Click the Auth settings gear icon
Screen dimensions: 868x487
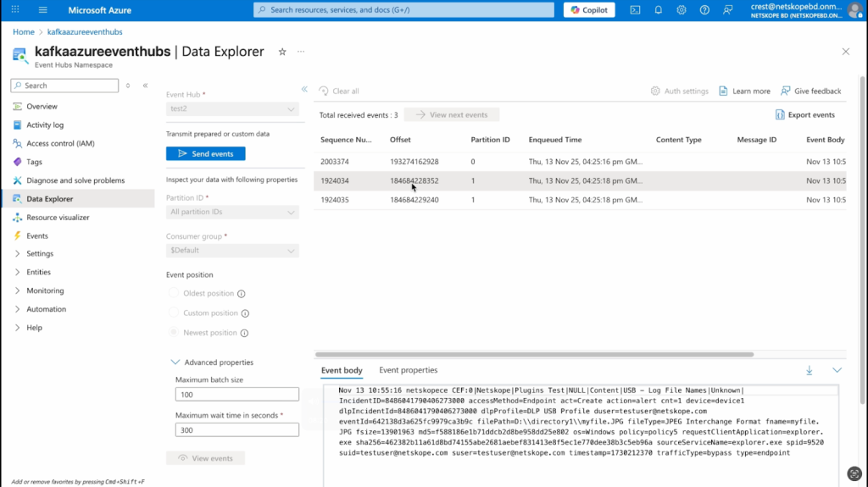coord(655,91)
